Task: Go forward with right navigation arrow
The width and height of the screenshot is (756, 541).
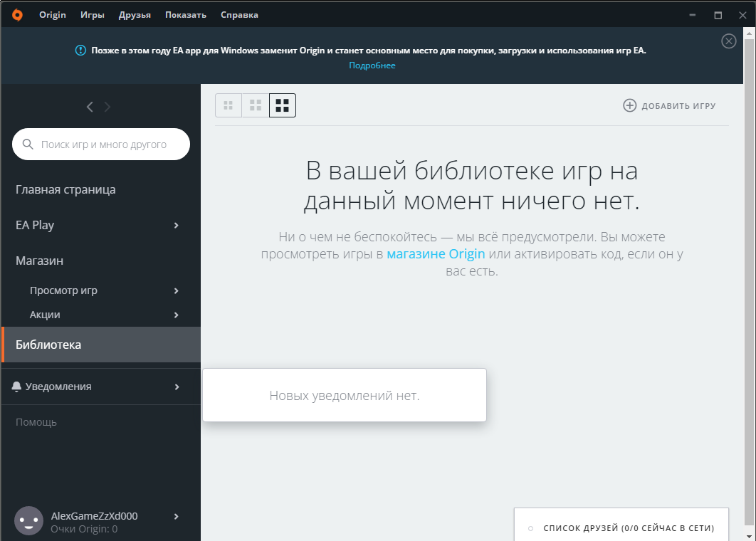Action: pos(107,107)
